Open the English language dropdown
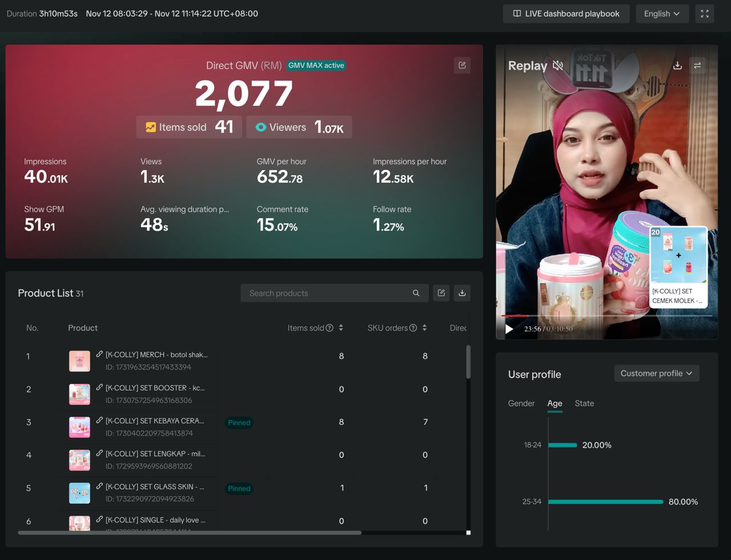731x560 pixels. point(662,14)
